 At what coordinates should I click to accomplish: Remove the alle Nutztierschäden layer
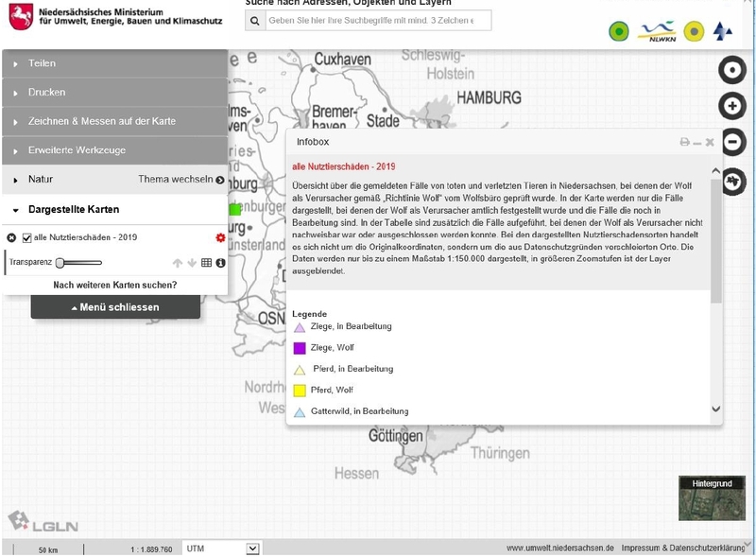pyautogui.click(x=11, y=238)
